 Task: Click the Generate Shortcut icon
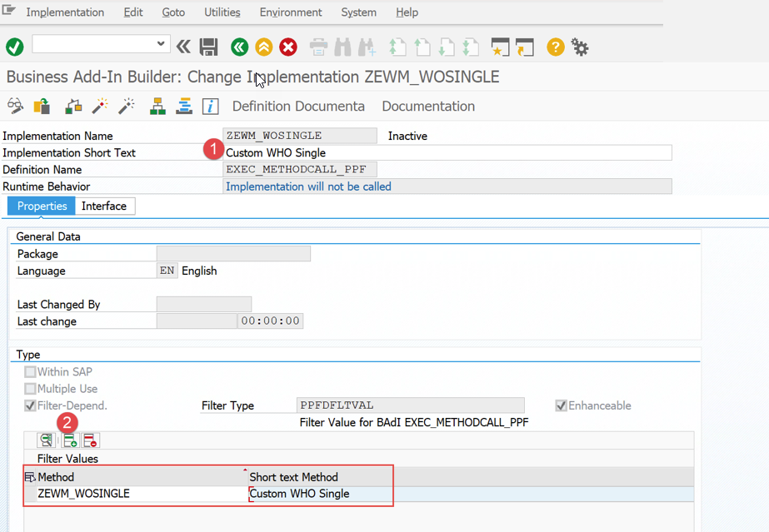525,47
